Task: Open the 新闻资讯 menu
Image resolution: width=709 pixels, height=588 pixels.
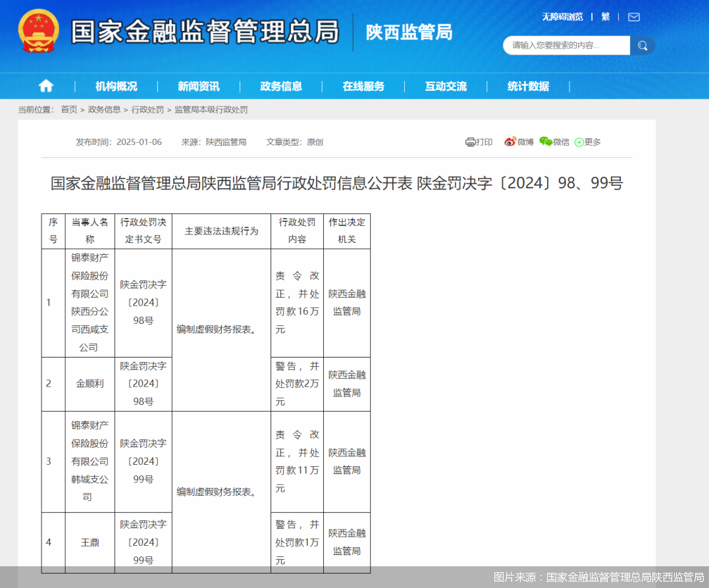Action: tap(199, 86)
